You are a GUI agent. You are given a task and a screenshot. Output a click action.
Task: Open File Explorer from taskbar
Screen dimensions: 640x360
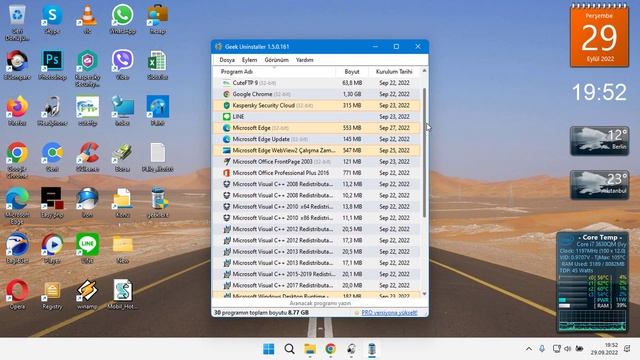coord(310,349)
